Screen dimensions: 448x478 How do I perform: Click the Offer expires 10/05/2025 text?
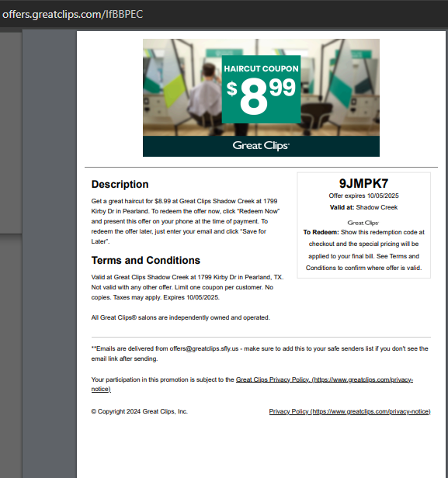click(x=363, y=196)
